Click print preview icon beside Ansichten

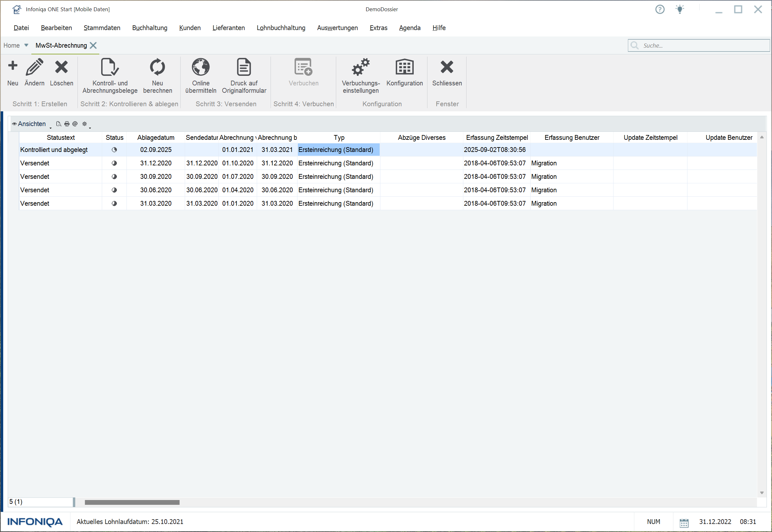click(59, 124)
